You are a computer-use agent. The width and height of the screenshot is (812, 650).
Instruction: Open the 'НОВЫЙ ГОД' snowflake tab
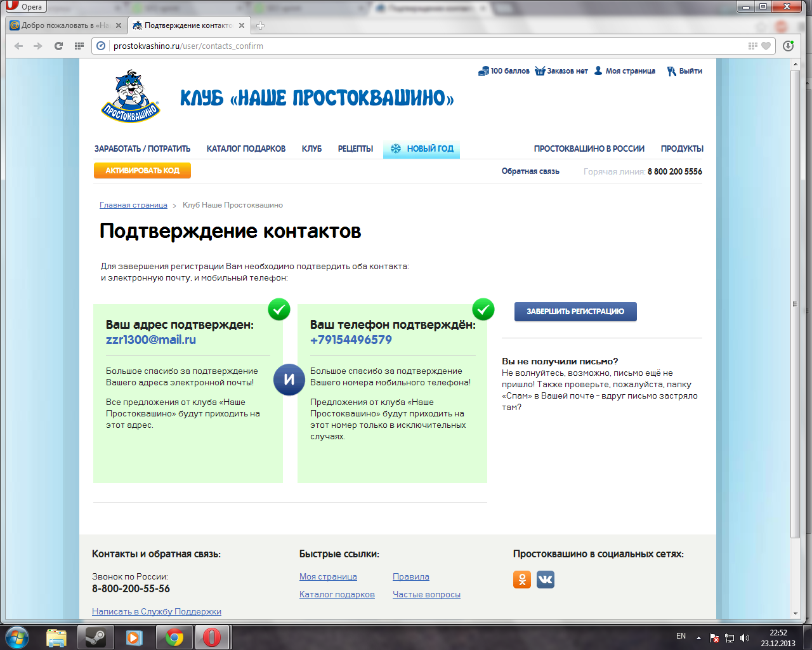click(421, 149)
